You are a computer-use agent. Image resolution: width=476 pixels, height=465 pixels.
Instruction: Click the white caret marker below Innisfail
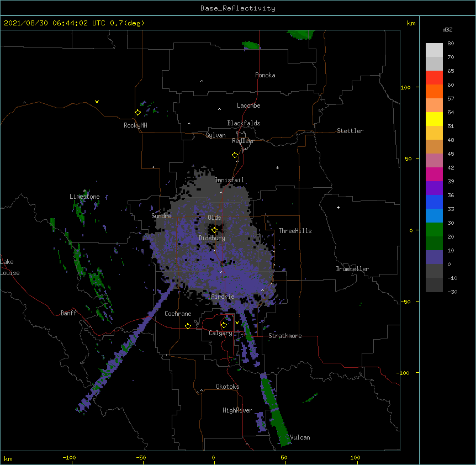point(221,193)
